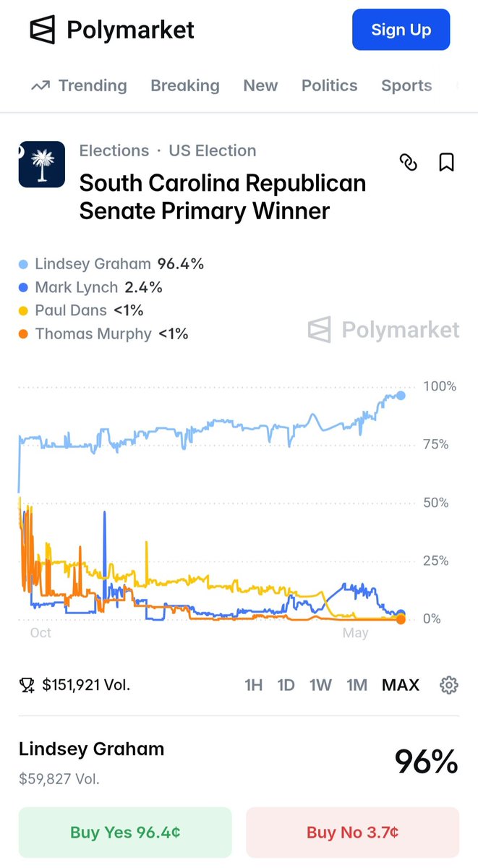Copy market link via chain icon
Viewport: 478px width, 868px height.
[x=409, y=162]
